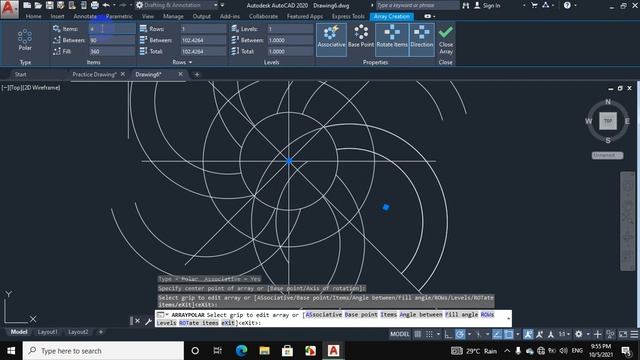Click the blue center grip of array
This screenshot has height=360, width=640.
click(x=289, y=161)
